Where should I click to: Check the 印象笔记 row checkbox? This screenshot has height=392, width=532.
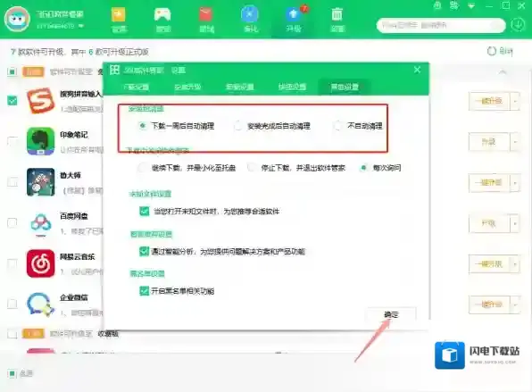(12, 141)
